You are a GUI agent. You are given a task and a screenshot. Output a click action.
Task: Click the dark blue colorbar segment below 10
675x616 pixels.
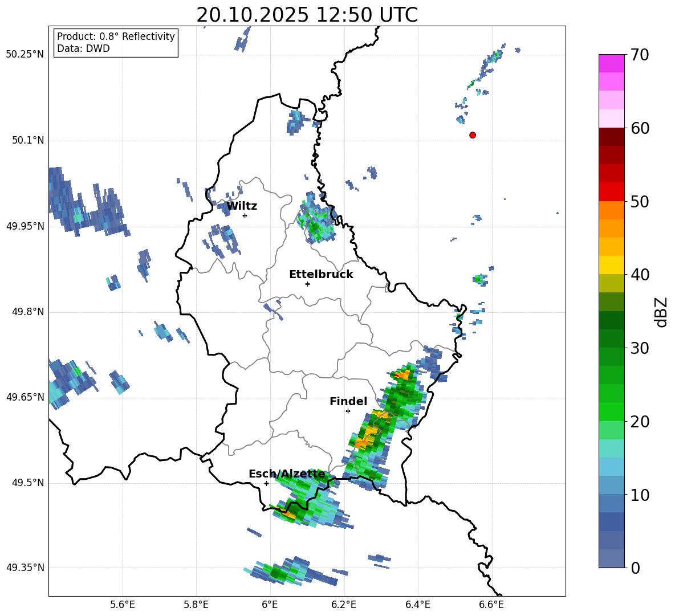tap(611, 521)
